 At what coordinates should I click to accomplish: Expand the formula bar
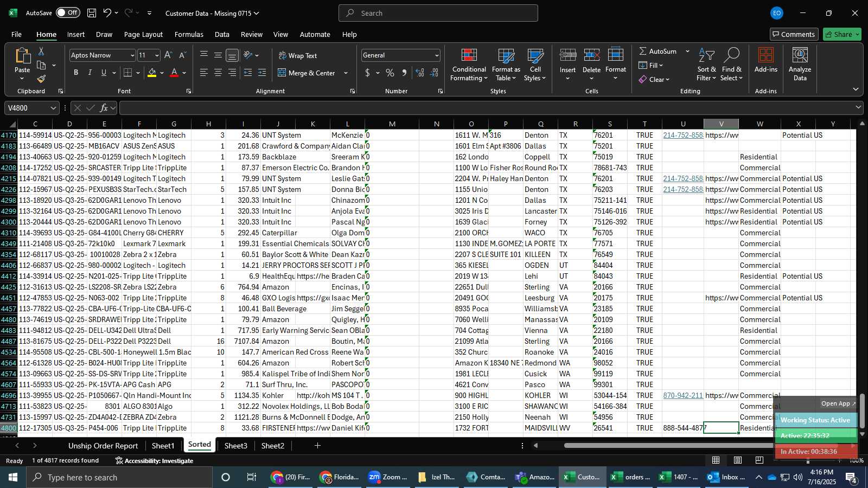click(858, 107)
